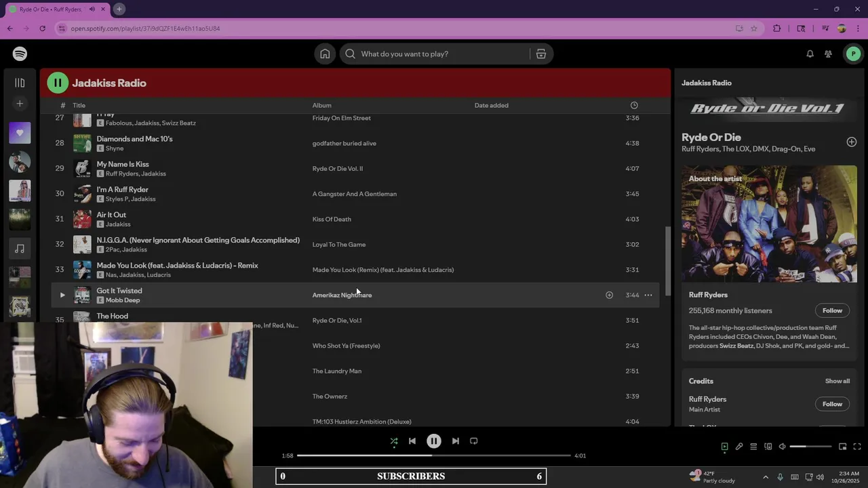Show all credits
This screenshot has width=868, height=488.
pyautogui.click(x=837, y=381)
